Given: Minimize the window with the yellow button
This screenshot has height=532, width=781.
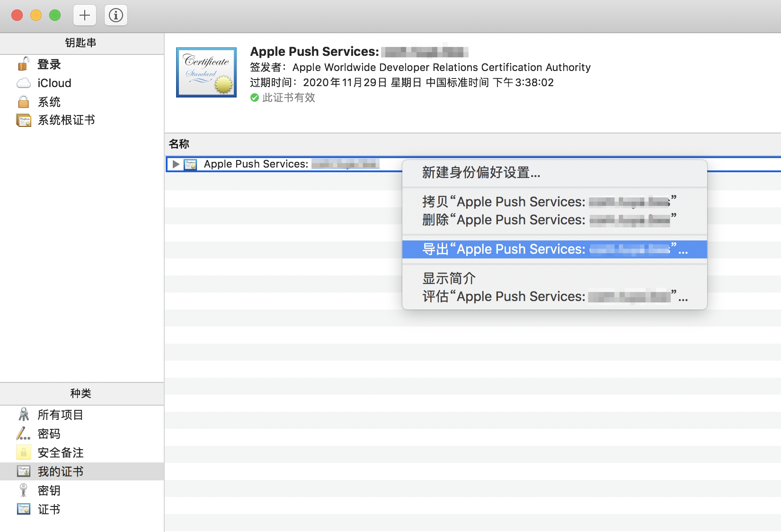Looking at the screenshot, I should coord(36,15).
